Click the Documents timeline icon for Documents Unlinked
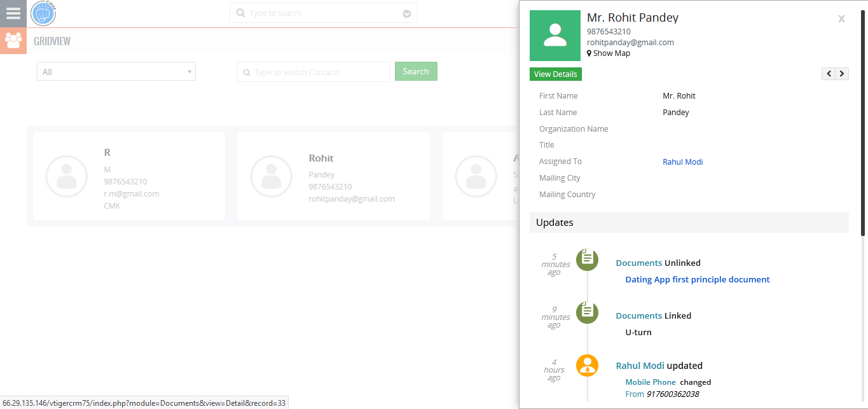The width and height of the screenshot is (868, 409). coord(586,260)
